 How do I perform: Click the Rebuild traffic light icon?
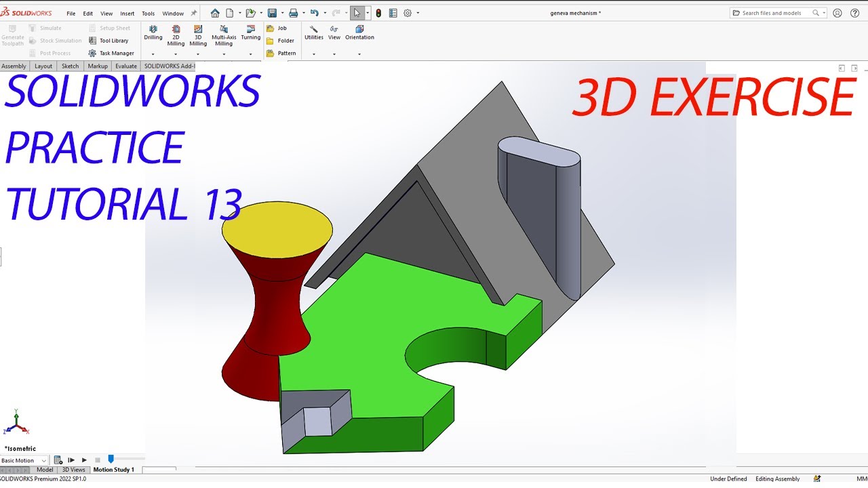point(378,13)
